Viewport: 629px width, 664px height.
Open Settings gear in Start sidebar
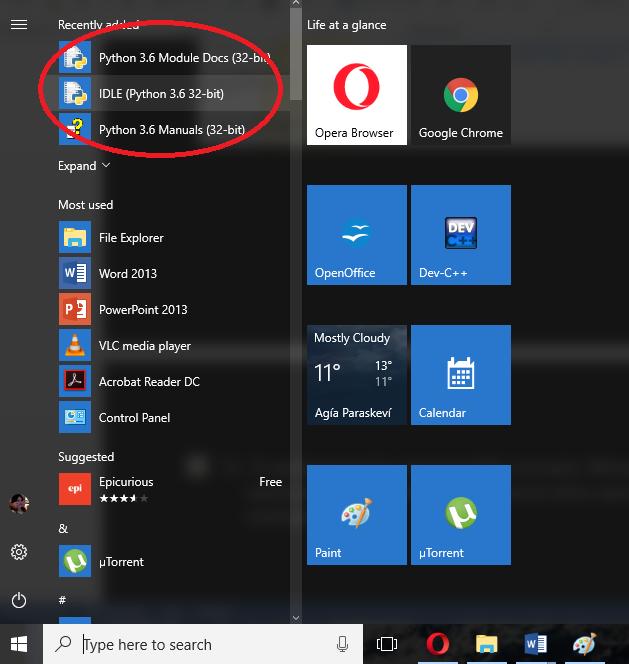[x=19, y=552]
